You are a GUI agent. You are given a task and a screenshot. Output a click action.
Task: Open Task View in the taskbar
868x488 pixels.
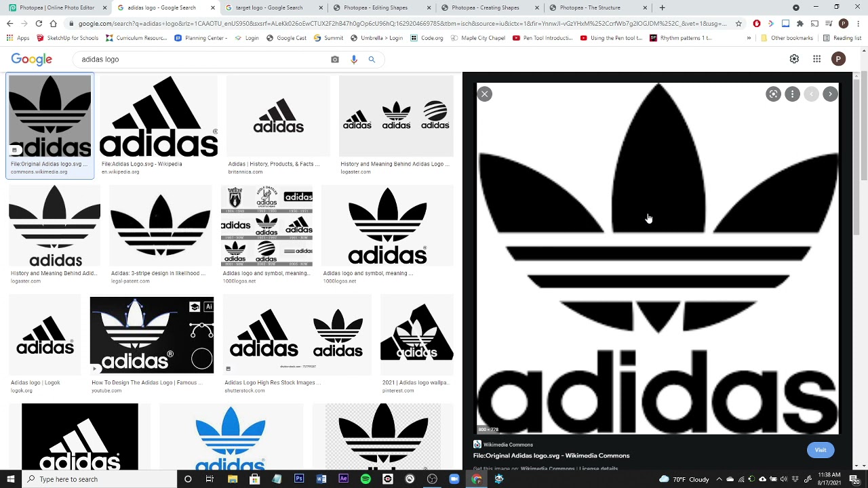click(210, 479)
